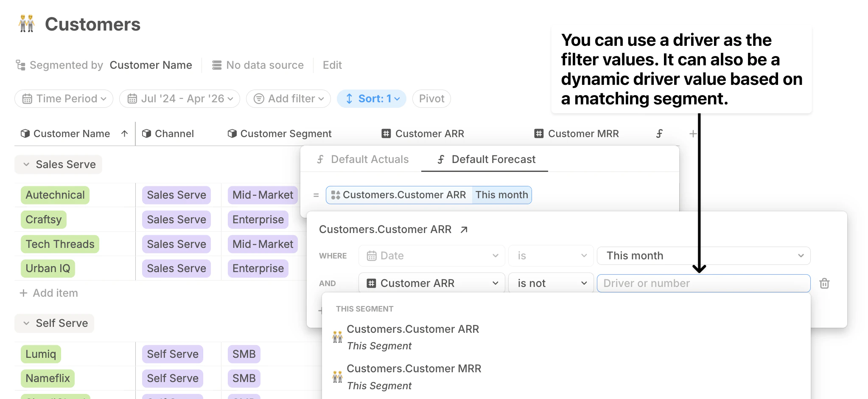Click the segmented-by hierarchy icon
The image size is (868, 399).
[20, 65]
